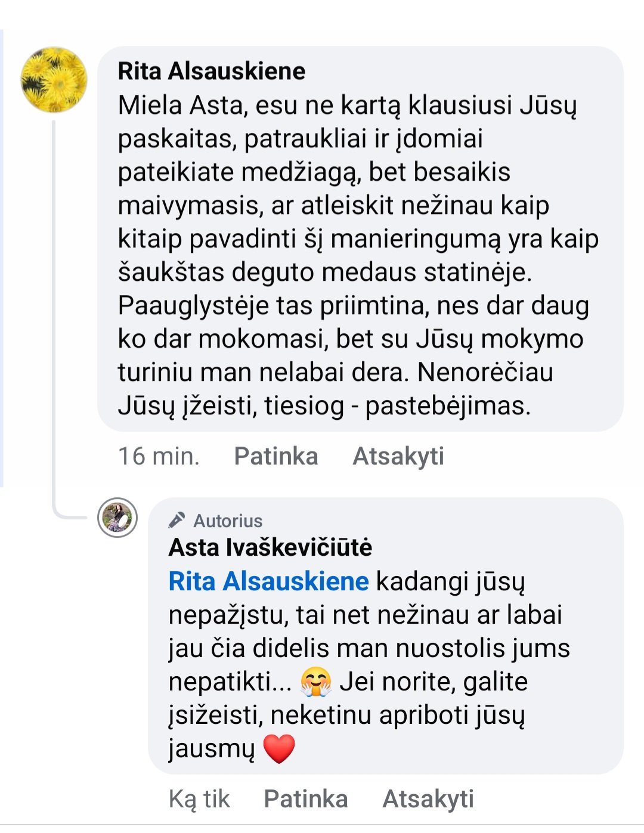Open Asta Ivaškevičiūtė's profile name
Image resolution: width=644 pixels, height=833 pixels.
(270, 547)
